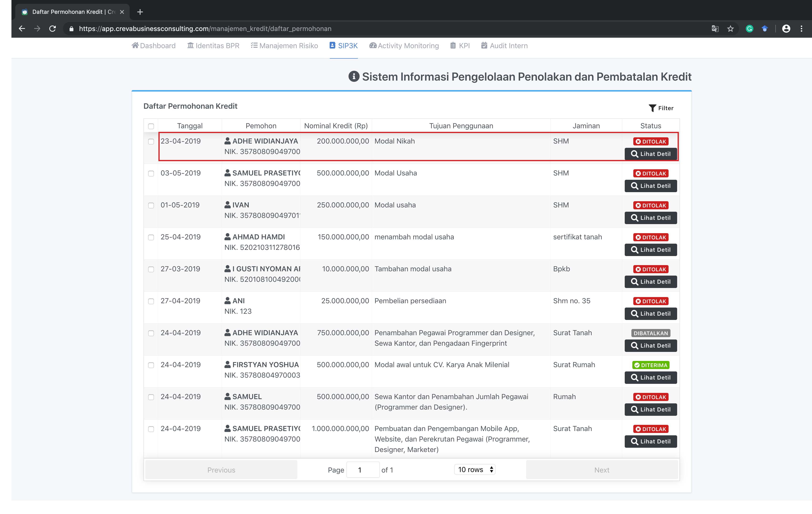Click the blue extension icon beside Grammarly
The height and width of the screenshot is (514, 812).
pyautogui.click(x=764, y=29)
